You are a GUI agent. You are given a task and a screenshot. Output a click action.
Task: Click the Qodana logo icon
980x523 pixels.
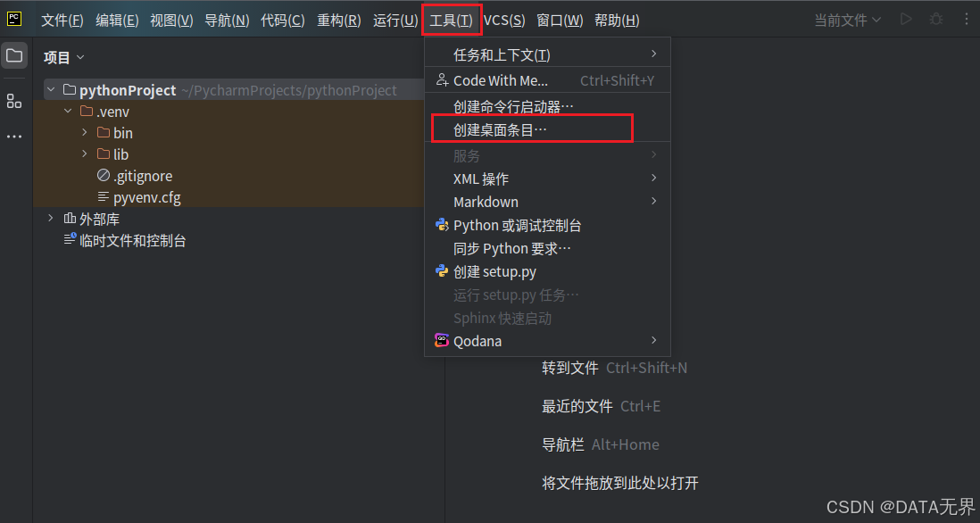coord(442,341)
